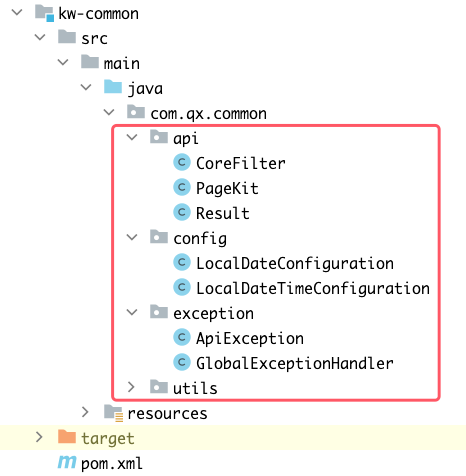Screen dimensions: 466x476
Task: Click the ApiException class icon
Action: tap(182, 337)
